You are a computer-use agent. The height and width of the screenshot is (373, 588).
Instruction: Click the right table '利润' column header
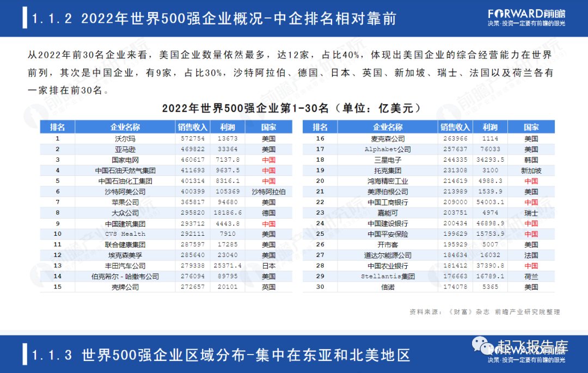click(x=490, y=127)
